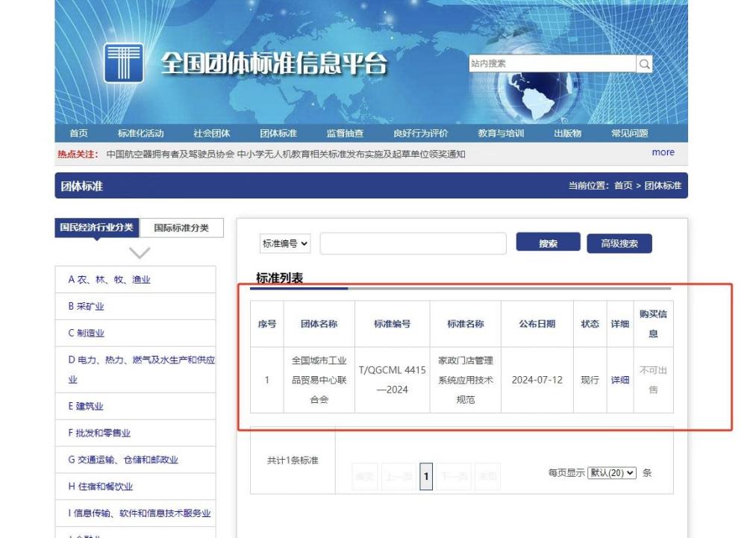Open the 详细 link for standard row 1
The image size is (756, 538).
[620, 380]
